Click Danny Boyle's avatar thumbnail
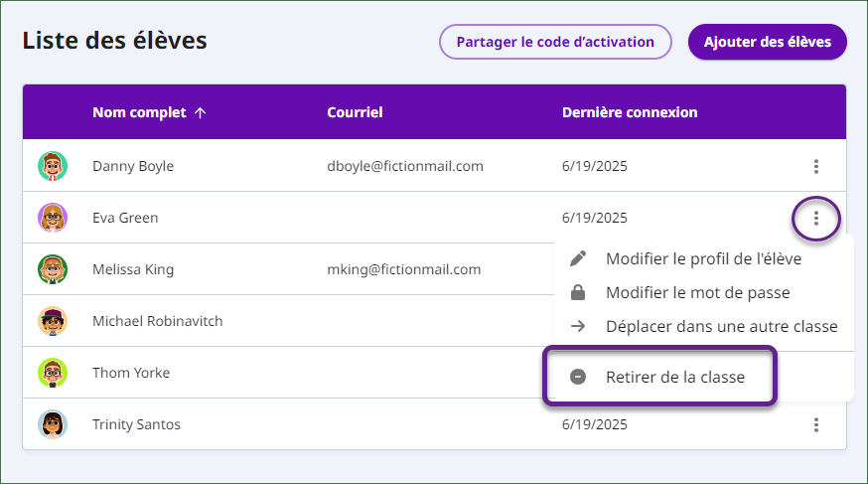This screenshot has width=868, height=484. click(53, 166)
